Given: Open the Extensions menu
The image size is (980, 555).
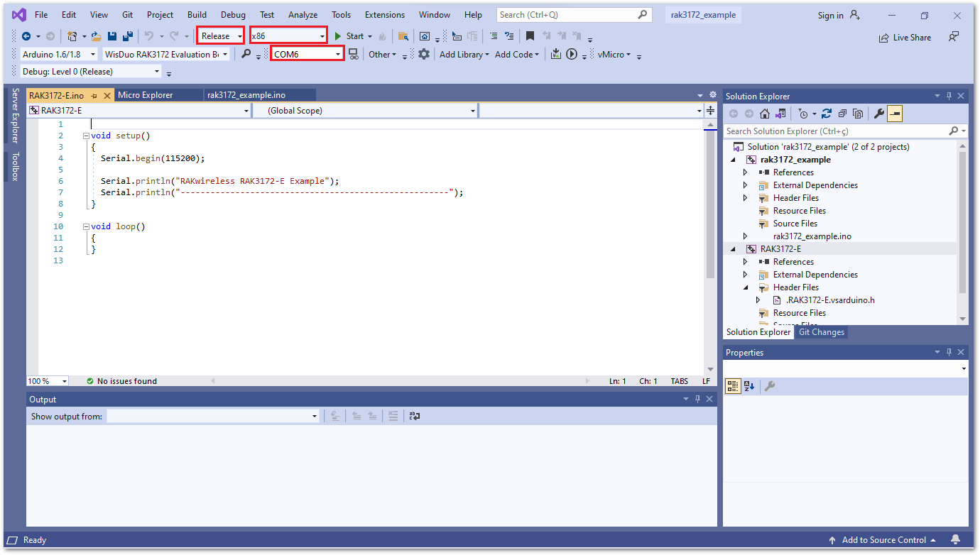Looking at the screenshot, I should [385, 15].
